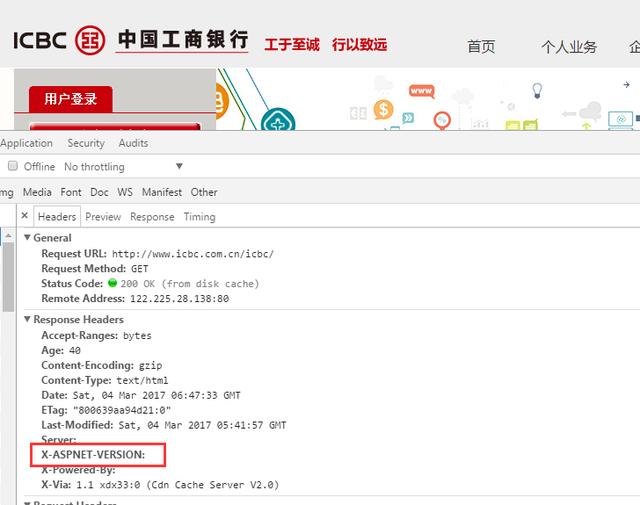This screenshot has width=640, height=505.
Task: Close the request details pane
Action: (24, 216)
